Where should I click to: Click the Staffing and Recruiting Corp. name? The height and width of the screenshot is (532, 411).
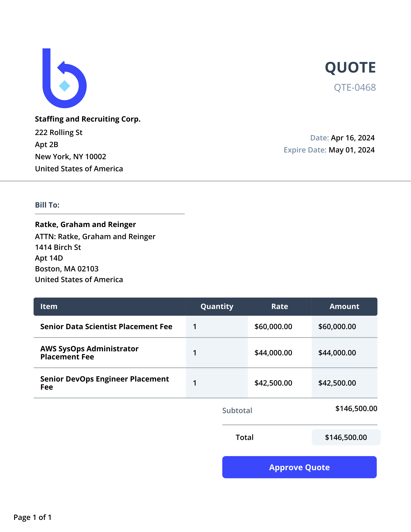point(88,119)
